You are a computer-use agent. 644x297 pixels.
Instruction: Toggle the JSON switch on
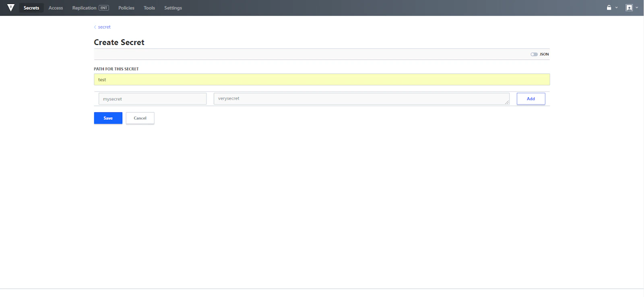[x=534, y=54]
